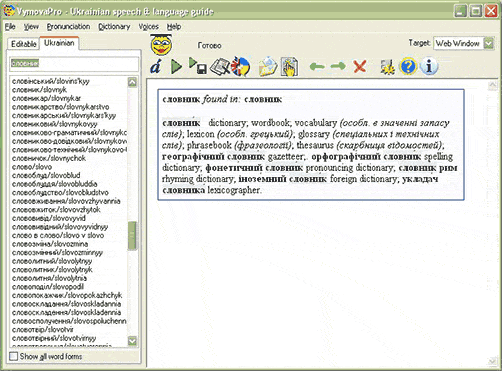Select word 'словникар/slovnykar' in list

46,98
